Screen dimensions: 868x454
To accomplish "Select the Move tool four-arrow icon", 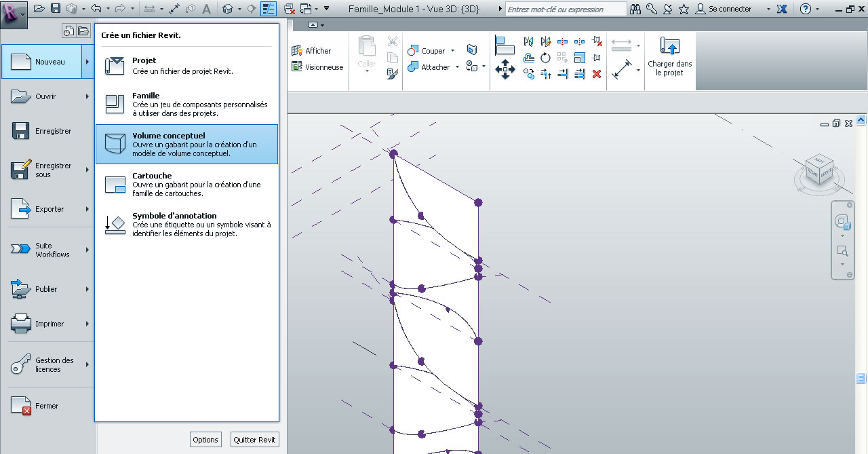I will pyautogui.click(x=505, y=69).
